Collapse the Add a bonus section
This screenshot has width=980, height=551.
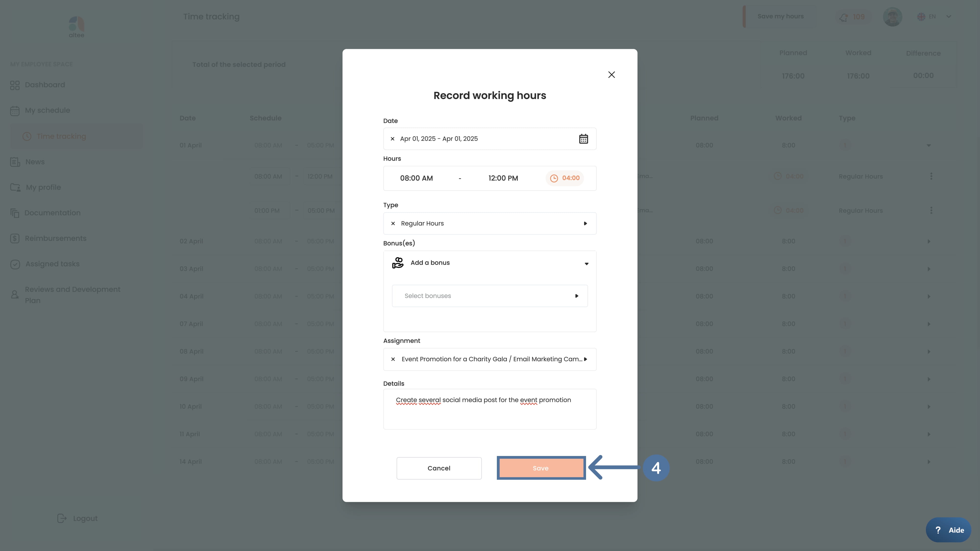[x=586, y=264]
